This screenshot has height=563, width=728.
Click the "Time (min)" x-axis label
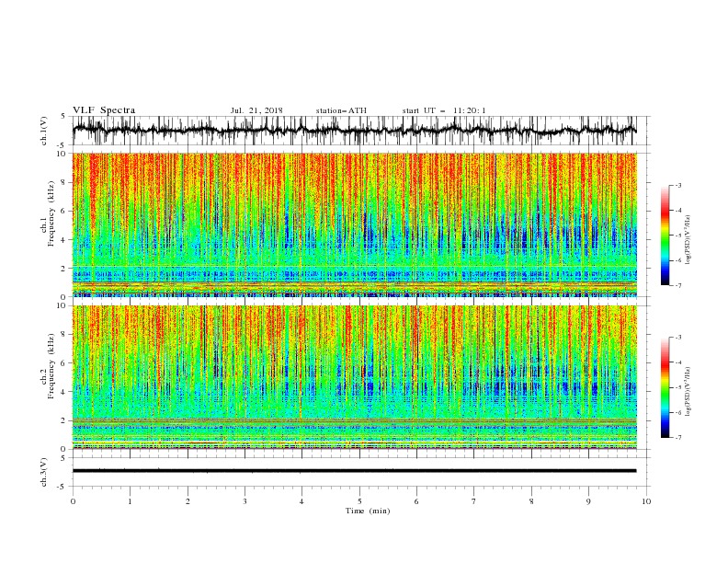[x=368, y=511]
